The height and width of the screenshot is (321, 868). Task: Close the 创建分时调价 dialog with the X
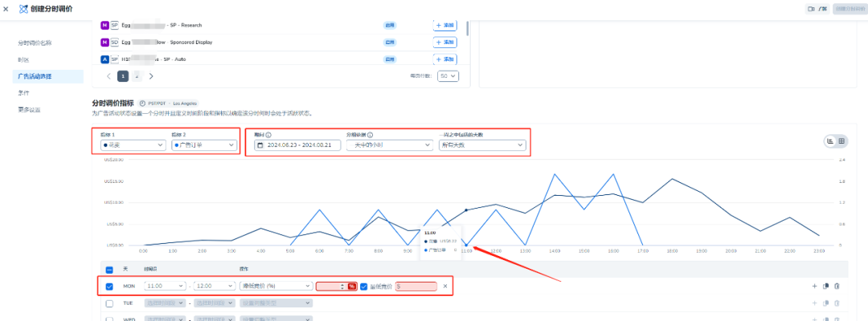tap(6, 9)
